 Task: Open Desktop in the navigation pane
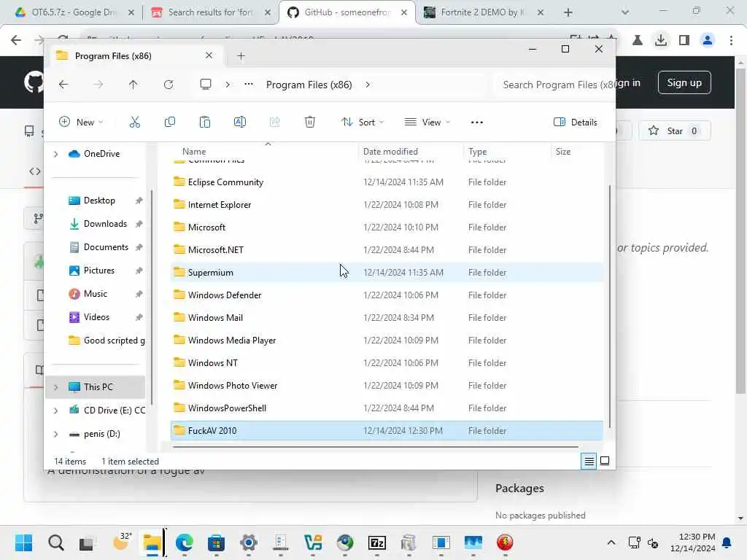pyautogui.click(x=99, y=201)
